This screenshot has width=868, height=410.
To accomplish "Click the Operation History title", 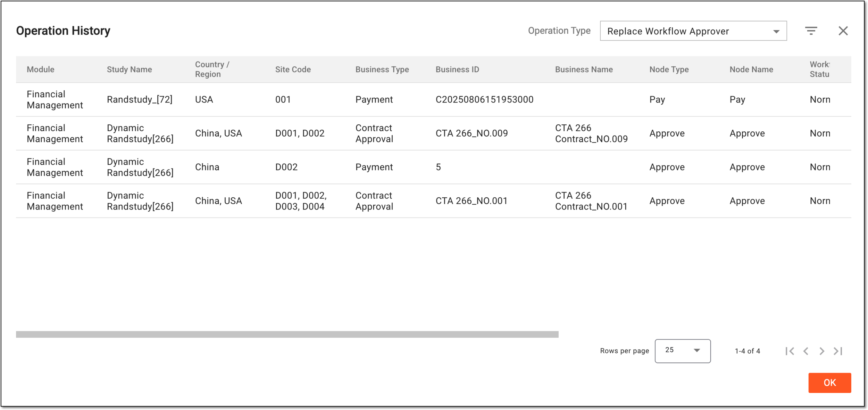I will pyautogui.click(x=63, y=31).
